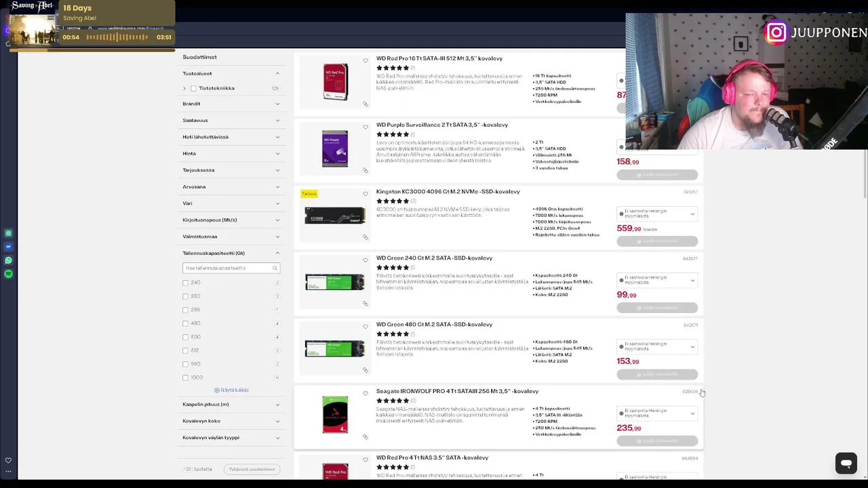The height and width of the screenshot is (488, 868).
Task: Open store availability dropdown for Kingston KC3000
Action: coord(657,214)
